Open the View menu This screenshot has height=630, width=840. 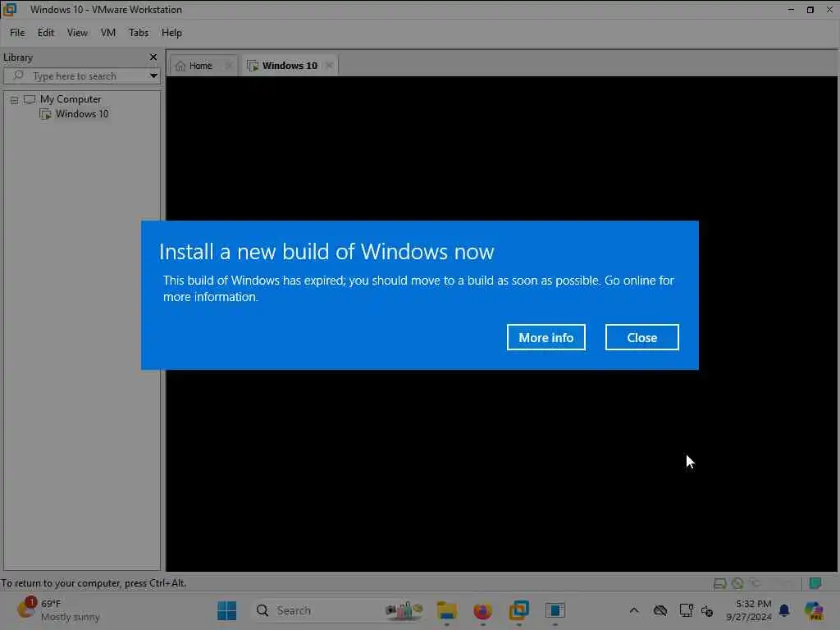77,33
